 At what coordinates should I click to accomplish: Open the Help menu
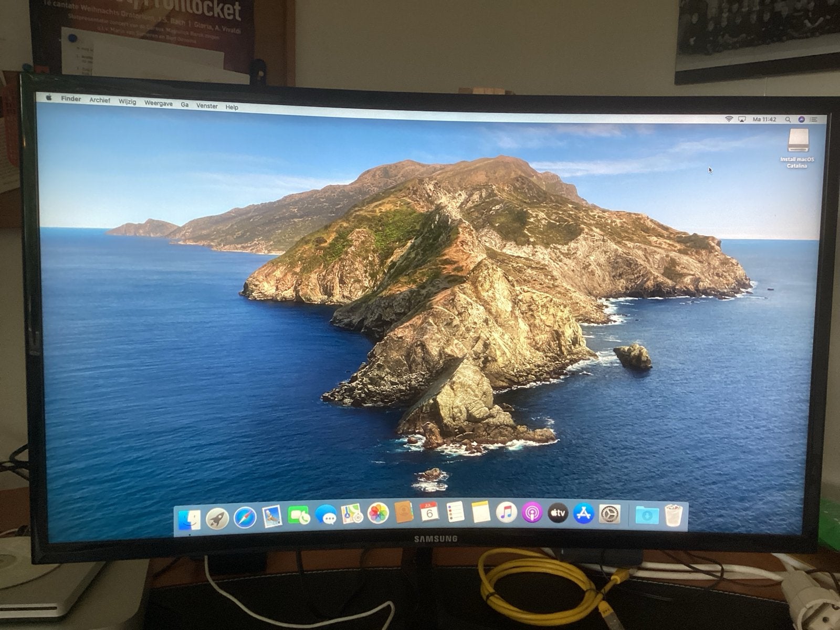232,107
